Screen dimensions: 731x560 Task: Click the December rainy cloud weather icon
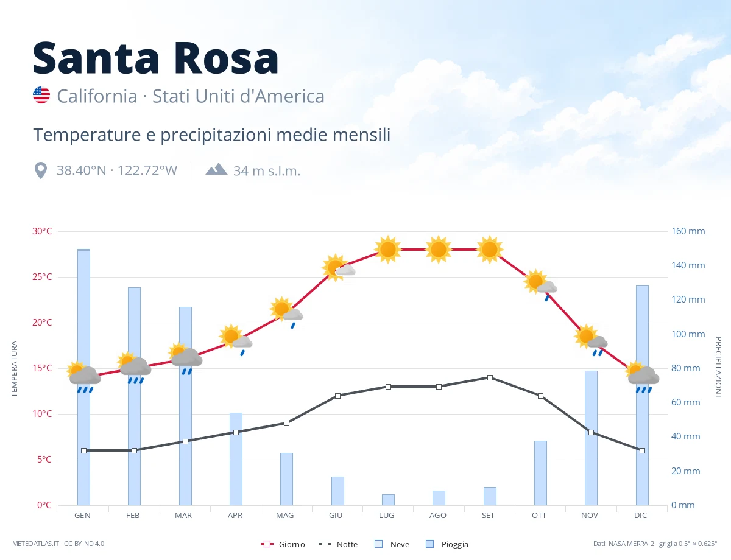[x=642, y=377]
